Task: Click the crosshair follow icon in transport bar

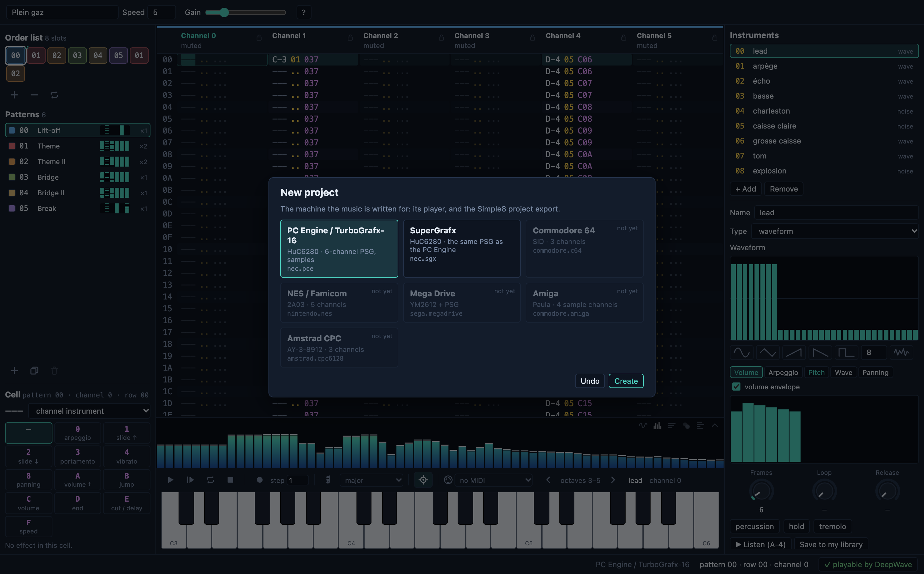Action: click(424, 480)
